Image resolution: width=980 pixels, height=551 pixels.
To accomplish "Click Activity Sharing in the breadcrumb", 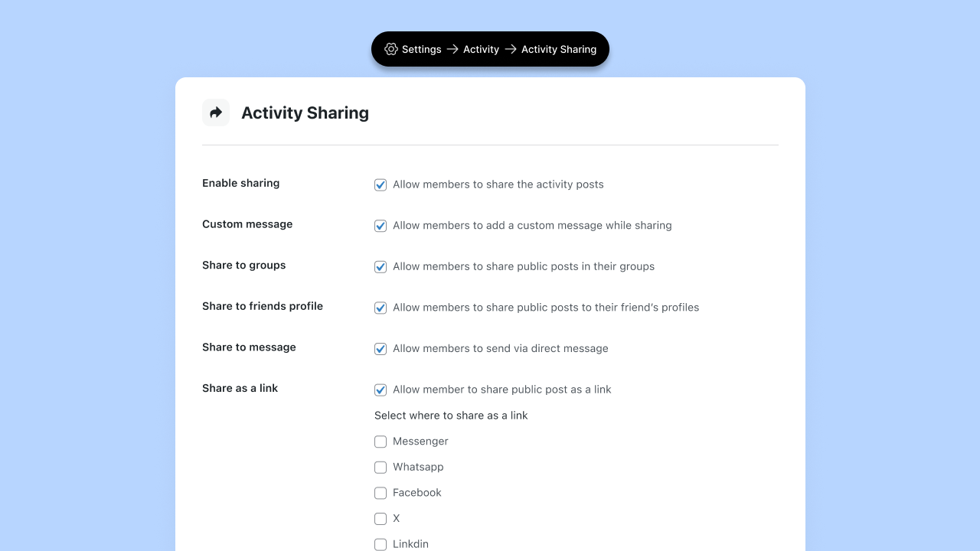I will pyautogui.click(x=558, y=49).
